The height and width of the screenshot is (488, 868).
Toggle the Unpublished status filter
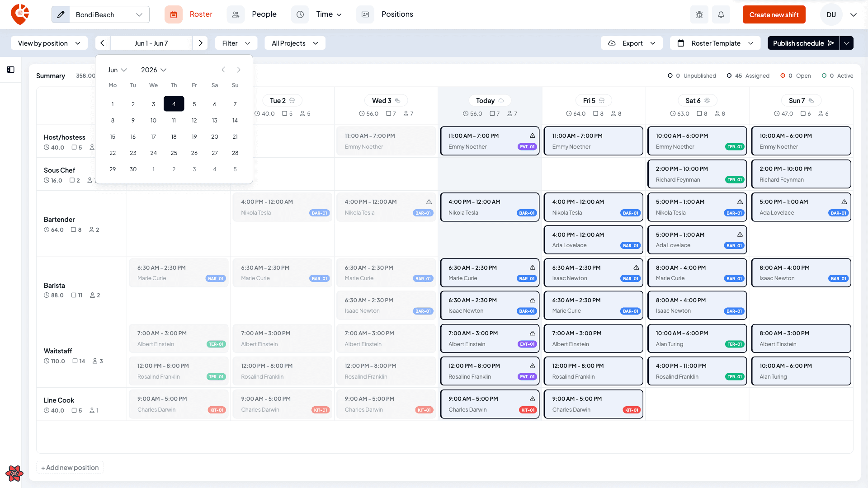point(692,76)
